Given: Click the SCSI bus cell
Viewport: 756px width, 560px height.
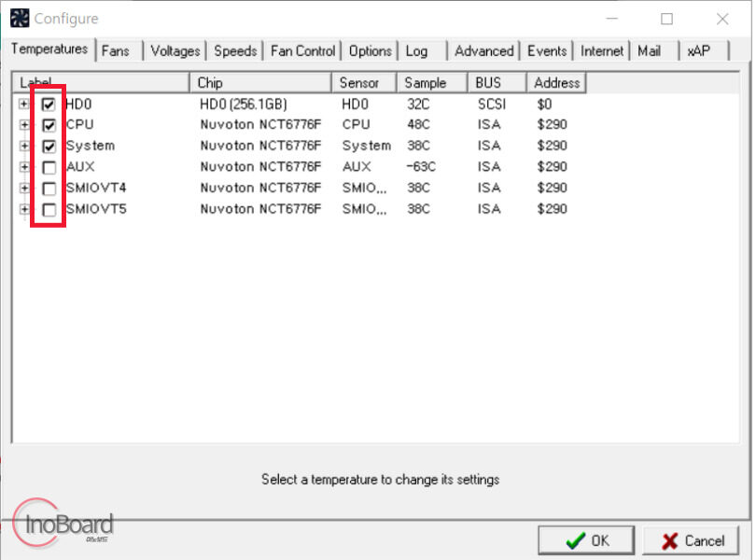Looking at the screenshot, I should pyautogui.click(x=492, y=105).
